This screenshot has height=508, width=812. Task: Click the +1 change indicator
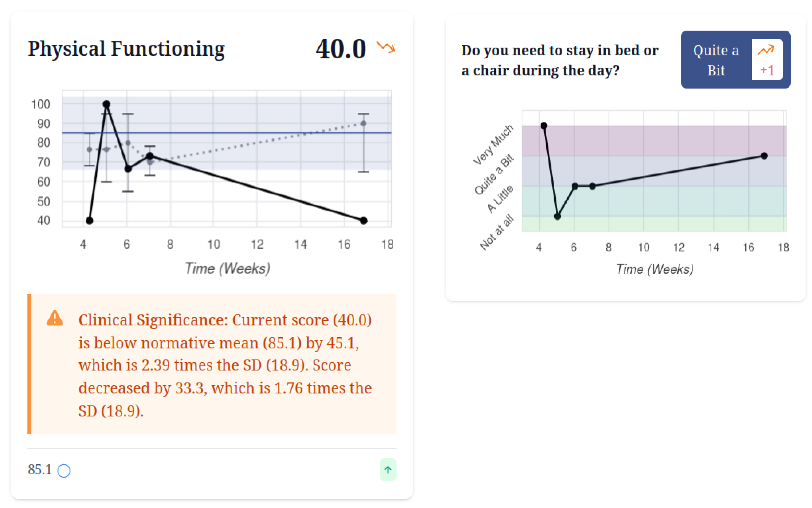[767, 71]
